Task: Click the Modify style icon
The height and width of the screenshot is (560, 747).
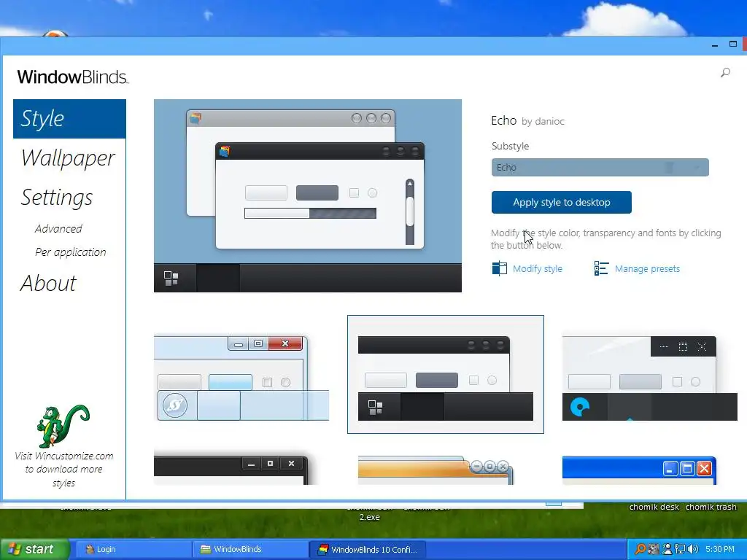Action: click(499, 268)
